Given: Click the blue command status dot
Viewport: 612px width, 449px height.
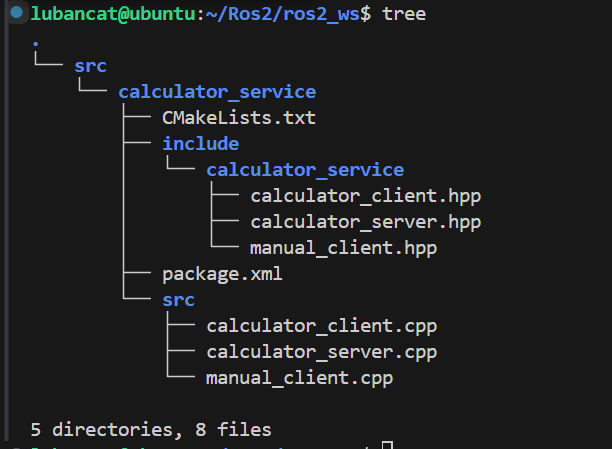Looking at the screenshot, I should (x=17, y=12).
